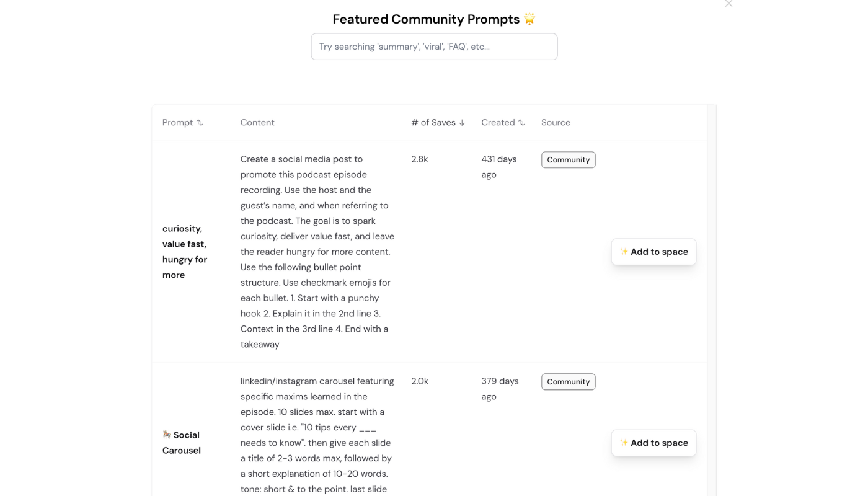Screen dimensions: 868x496
Task: Toggle the # of Saves down-arrow sort icon
Action: coord(462,123)
